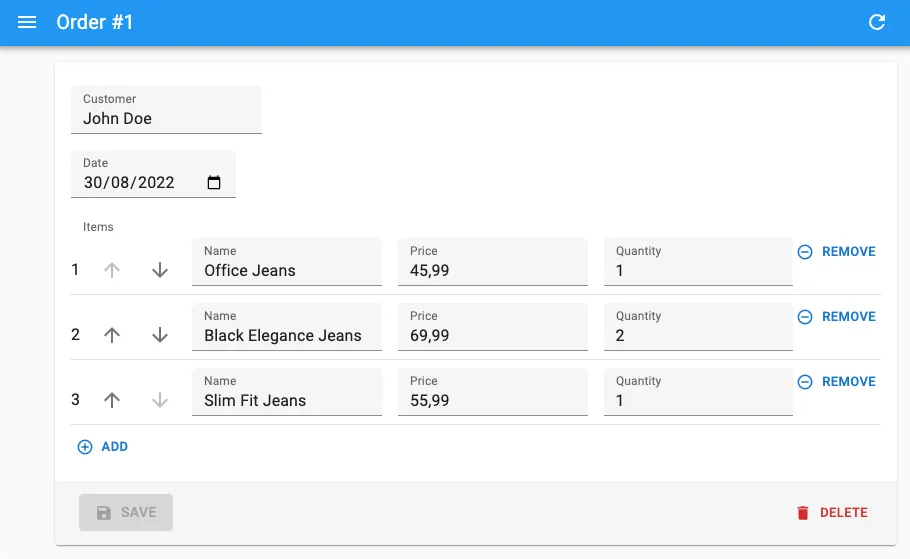
Task: Remove the Slim Fit Jeans item
Action: [836, 382]
